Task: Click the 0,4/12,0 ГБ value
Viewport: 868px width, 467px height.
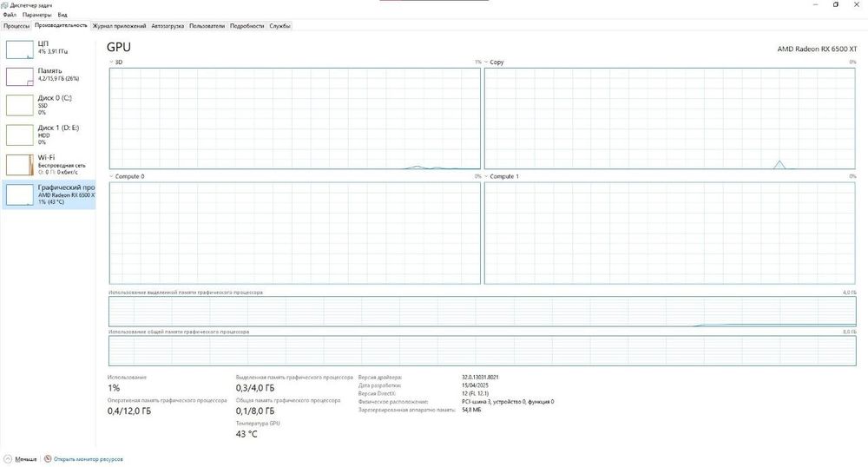Action: (x=129, y=411)
